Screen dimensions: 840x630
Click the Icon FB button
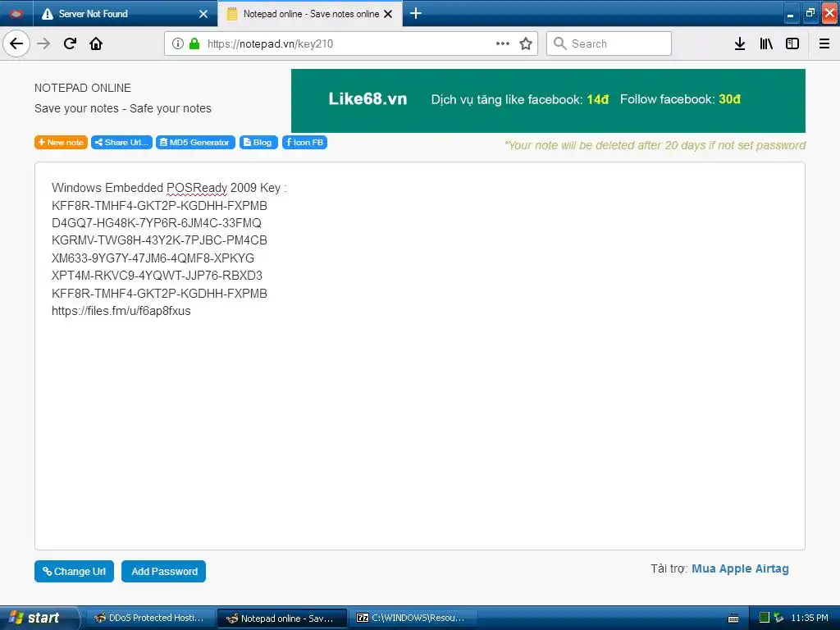[x=304, y=143]
